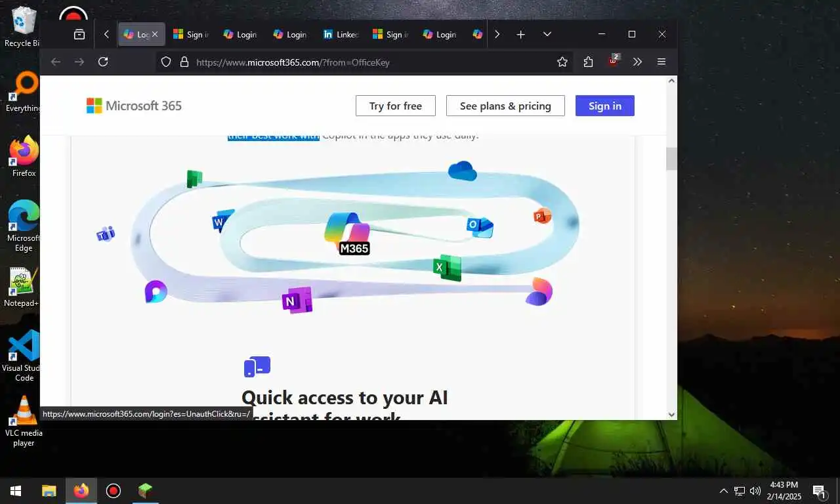This screenshot has width=840, height=504.
Task: Click the scrollbar up arrow
Action: [x=671, y=81]
